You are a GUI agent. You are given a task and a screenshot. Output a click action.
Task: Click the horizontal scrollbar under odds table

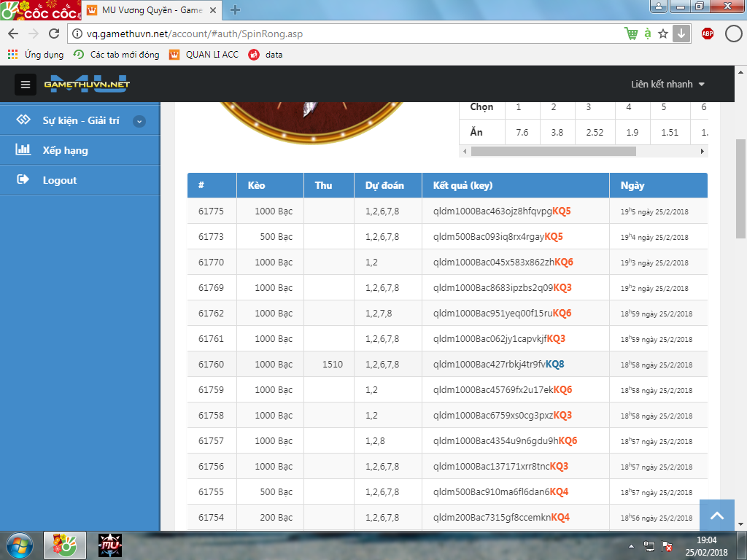tap(553, 152)
